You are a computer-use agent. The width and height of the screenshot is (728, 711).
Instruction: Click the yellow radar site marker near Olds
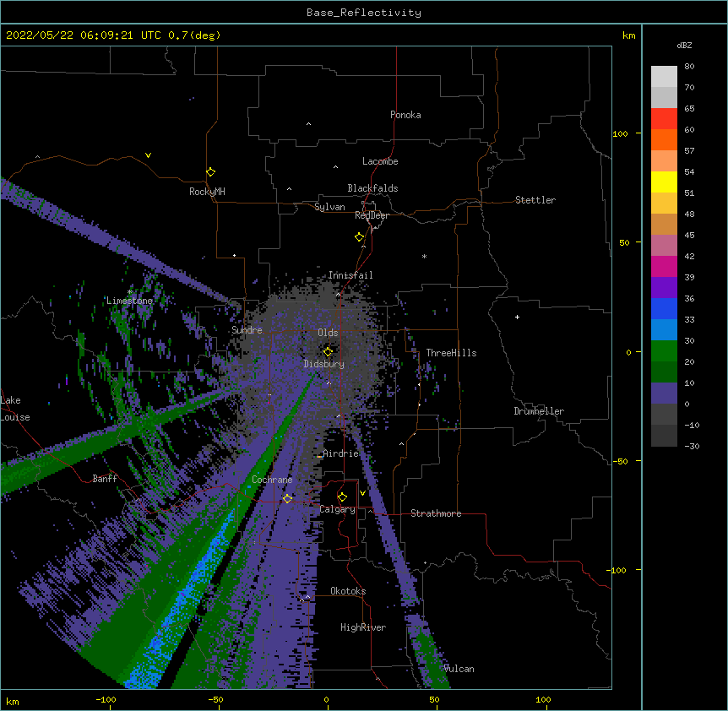[x=328, y=352]
